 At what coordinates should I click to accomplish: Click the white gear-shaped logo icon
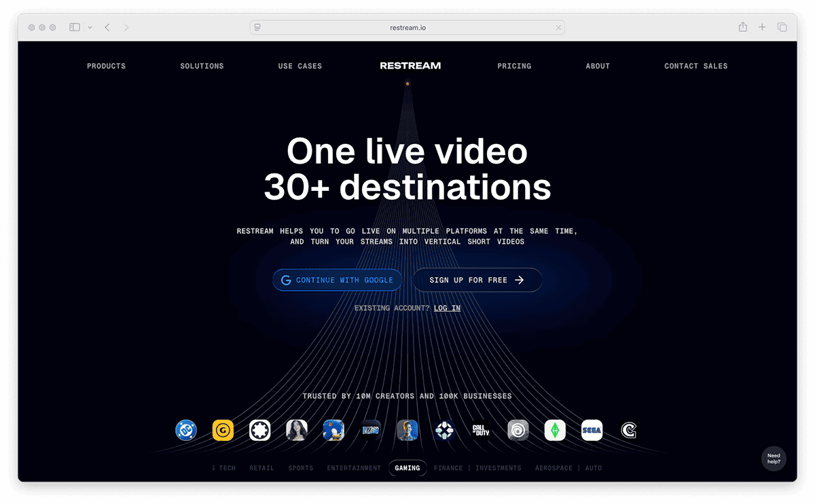coord(260,430)
